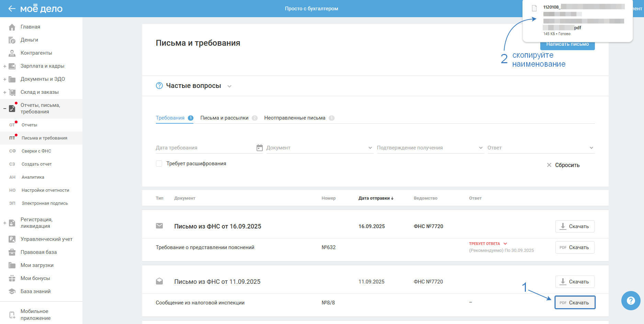Open the Документ filter dropdown
Screen dimensions: 644x324
pos(319,148)
